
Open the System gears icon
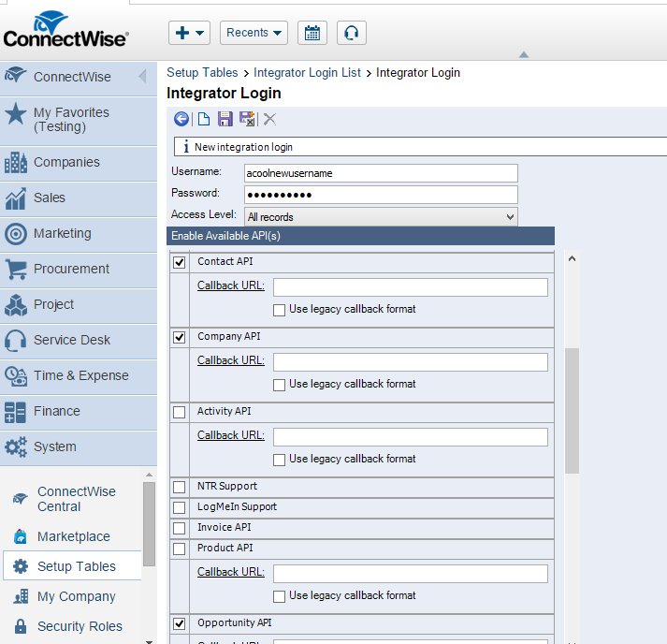click(x=16, y=446)
